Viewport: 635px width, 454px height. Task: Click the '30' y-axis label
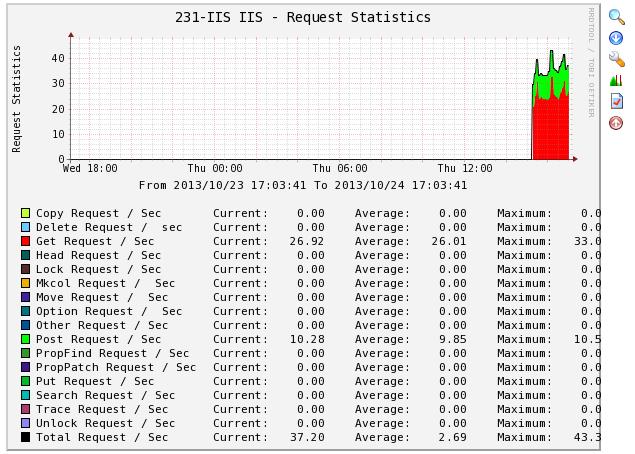pos(58,83)
